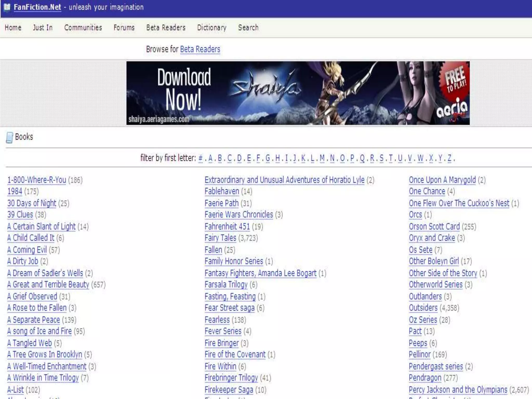The image size is (532, 399).
Task: Open the 1-800-Where-R-You book category
Action: tap(37, 180)
